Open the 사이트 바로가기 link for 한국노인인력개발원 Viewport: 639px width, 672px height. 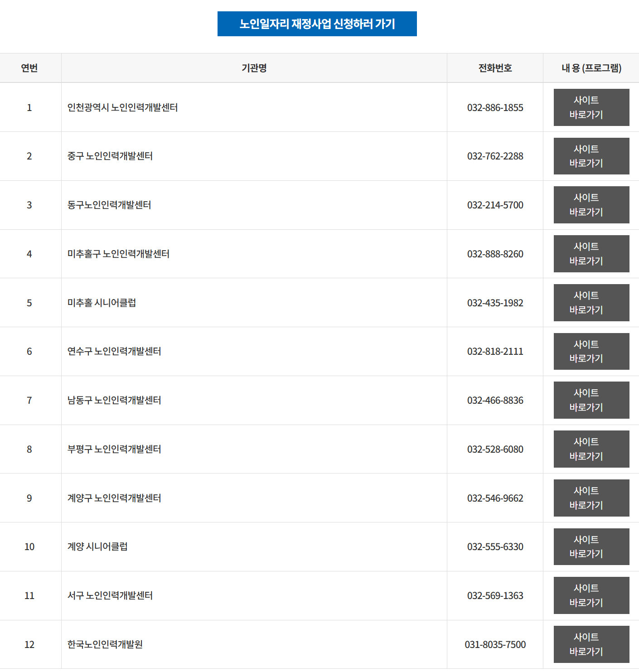pos(591,644)
